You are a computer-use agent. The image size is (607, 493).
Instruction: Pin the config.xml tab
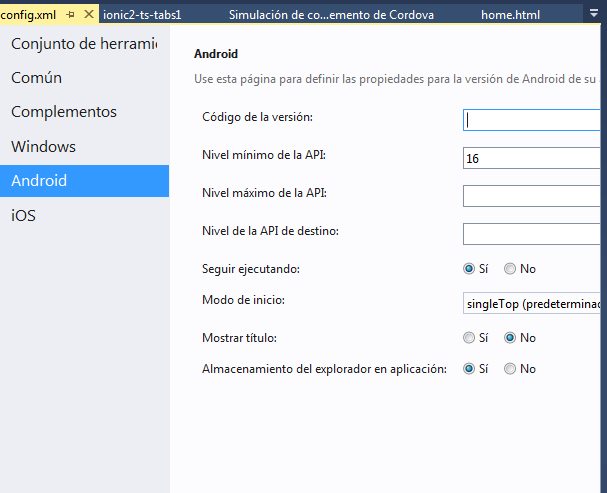(x=71, y=15)
